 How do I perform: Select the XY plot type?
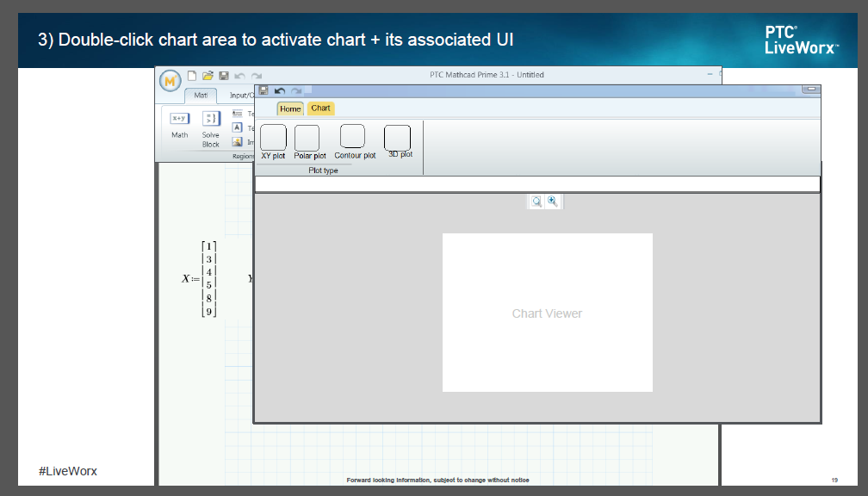[x=273, y=142]
